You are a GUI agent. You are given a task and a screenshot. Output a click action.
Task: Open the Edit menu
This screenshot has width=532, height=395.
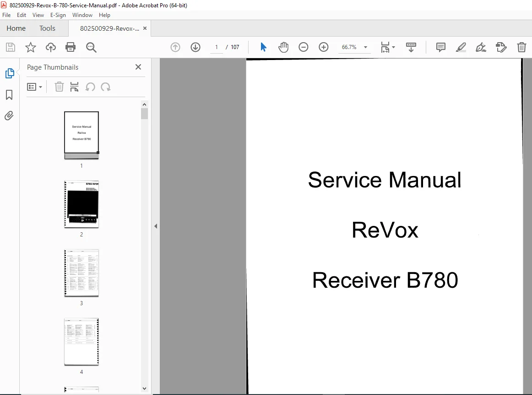22,15
